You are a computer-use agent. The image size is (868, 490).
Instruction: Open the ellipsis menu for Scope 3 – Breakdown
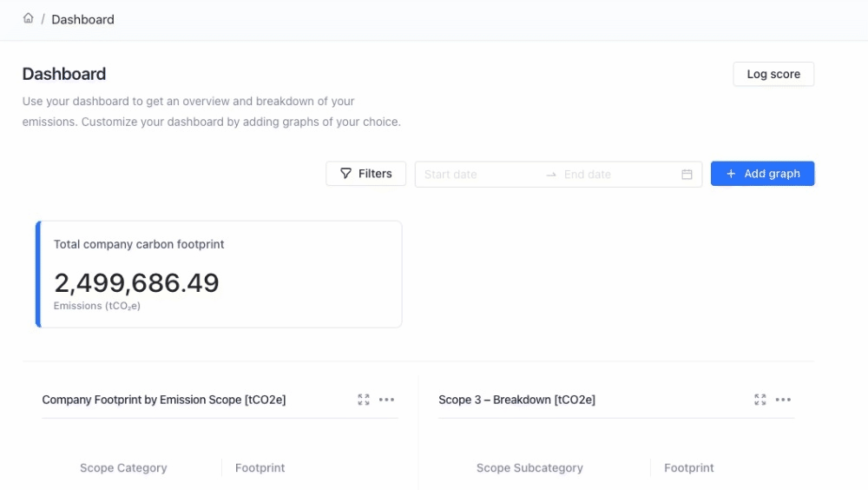point(783,400)
